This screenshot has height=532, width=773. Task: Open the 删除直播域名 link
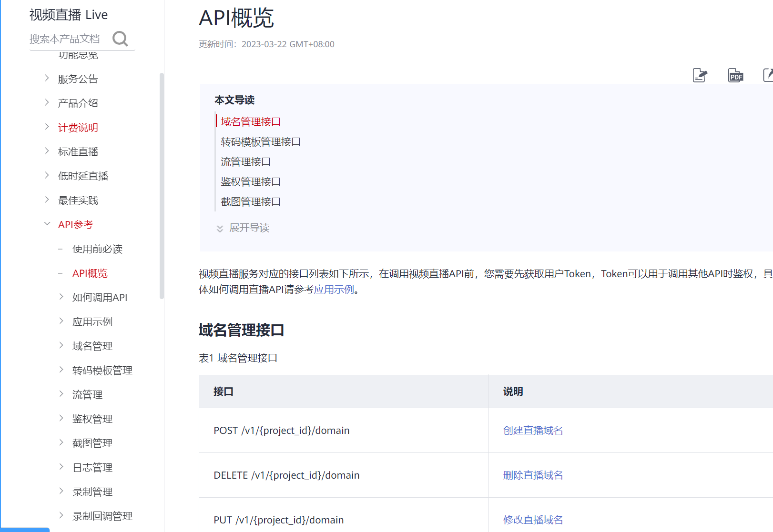tap(533, 475)
